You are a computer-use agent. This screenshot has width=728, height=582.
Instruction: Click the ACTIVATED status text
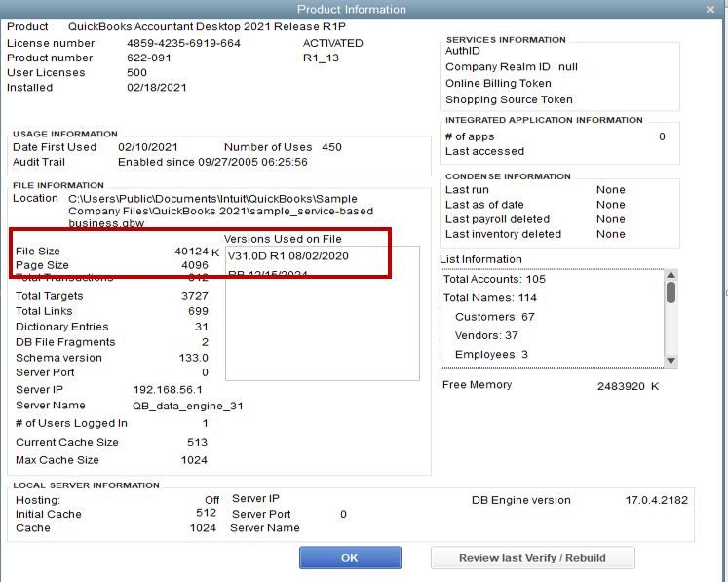tap(333, 43)
